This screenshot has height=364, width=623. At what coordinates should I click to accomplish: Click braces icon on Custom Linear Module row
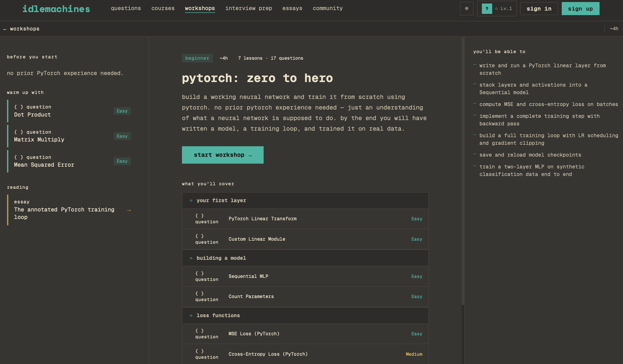(199, 236)
